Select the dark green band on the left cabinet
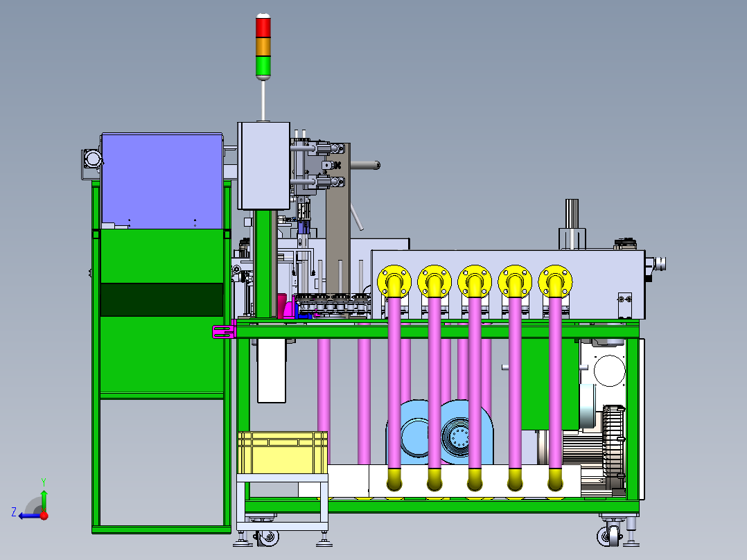The image size is (747, 560). (x=162, y=300)
